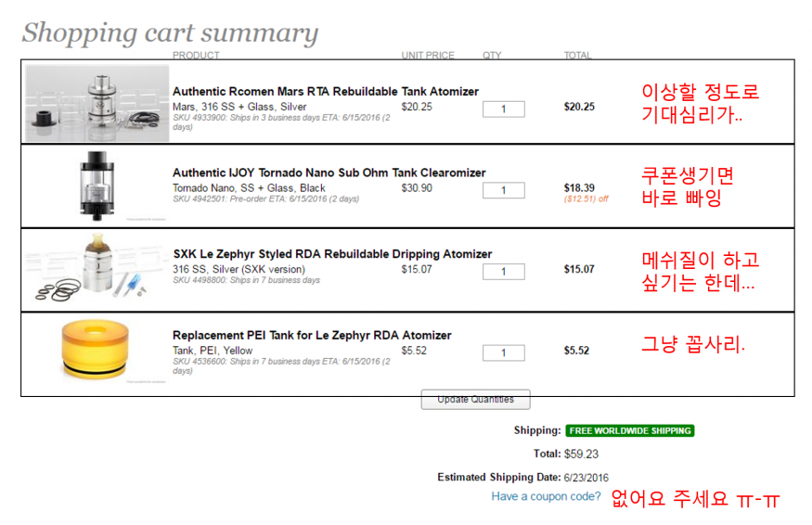Open Authentic Rcomen Mars RTA product link
The width and height of the screenshot is (812, 525).
coord(326,92)
